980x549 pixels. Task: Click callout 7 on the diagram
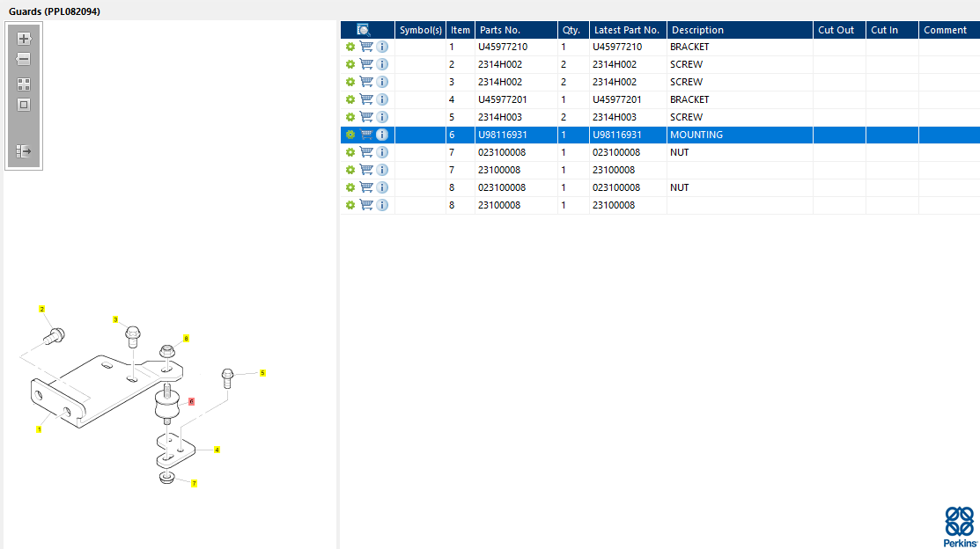click(194, 483)
